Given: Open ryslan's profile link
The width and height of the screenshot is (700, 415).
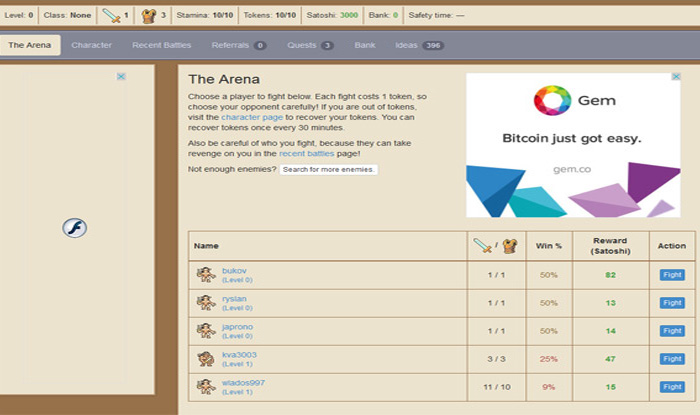Looking at the screenshot, I should (234, 299).
